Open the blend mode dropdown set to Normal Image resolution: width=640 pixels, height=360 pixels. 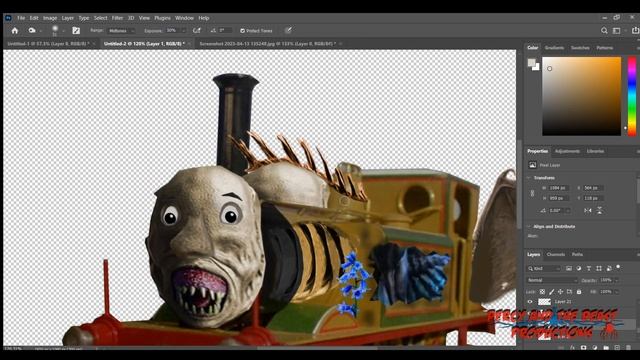coord(552,280)
